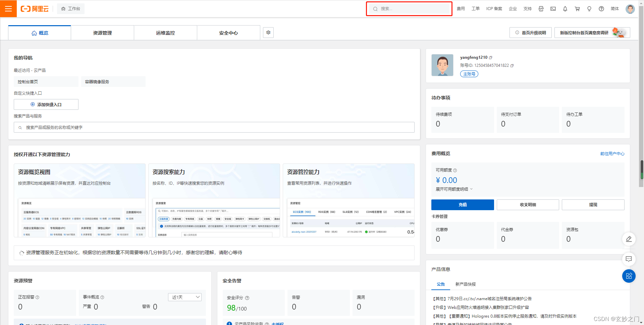Click help icon beside 安全评分
The height and width of the screenshot is (325, 644).
247,298
